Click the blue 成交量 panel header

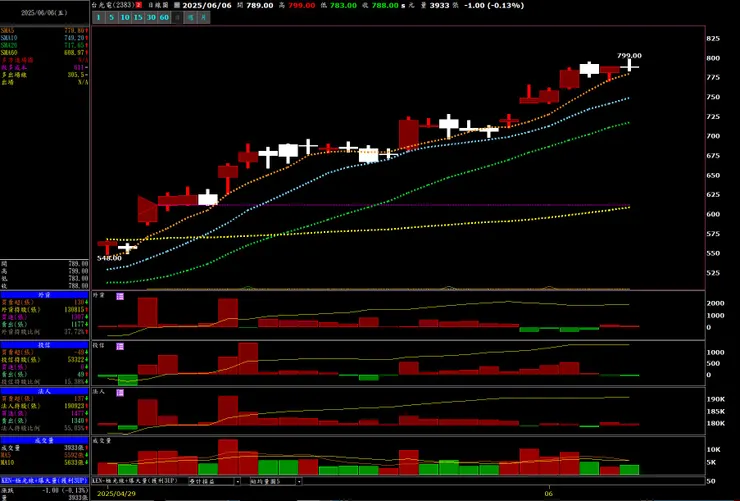44,441
